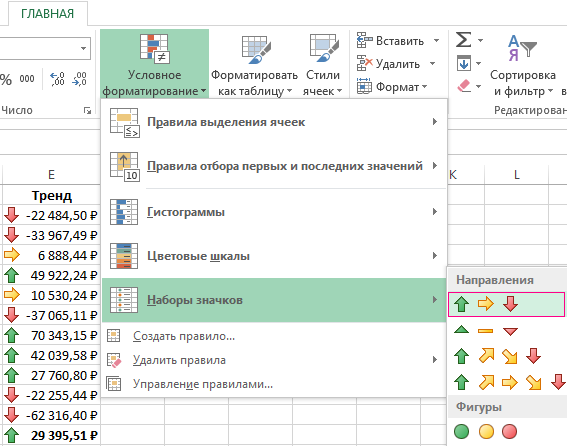Select the cell with 42 039,58 ₽
The height and width of the screenshot is (446, 567).
51,356
